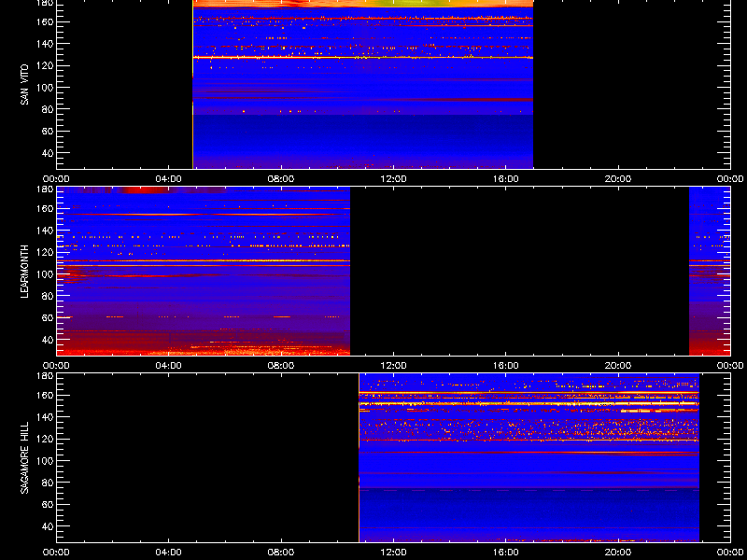The height and width of the screenshot is (560, 747).
Task: Select the 100 tick on Learmonth axis
Action: pyautogui.click(x=46, y=274)
